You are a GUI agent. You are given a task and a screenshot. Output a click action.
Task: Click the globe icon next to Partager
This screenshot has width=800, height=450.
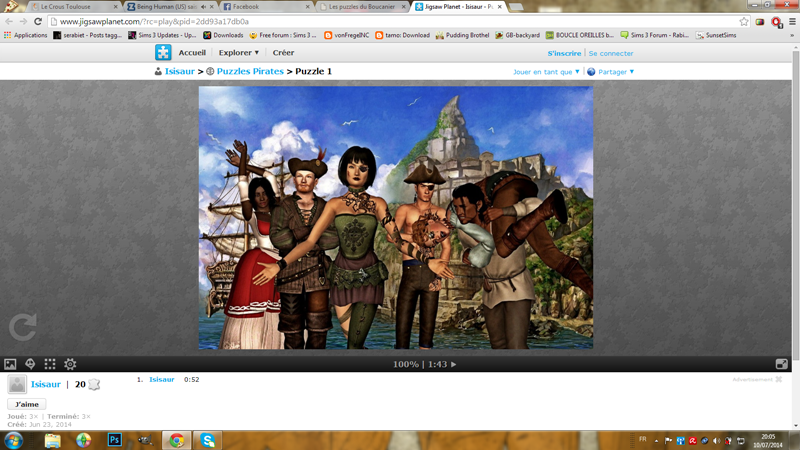tap(591, 72)
